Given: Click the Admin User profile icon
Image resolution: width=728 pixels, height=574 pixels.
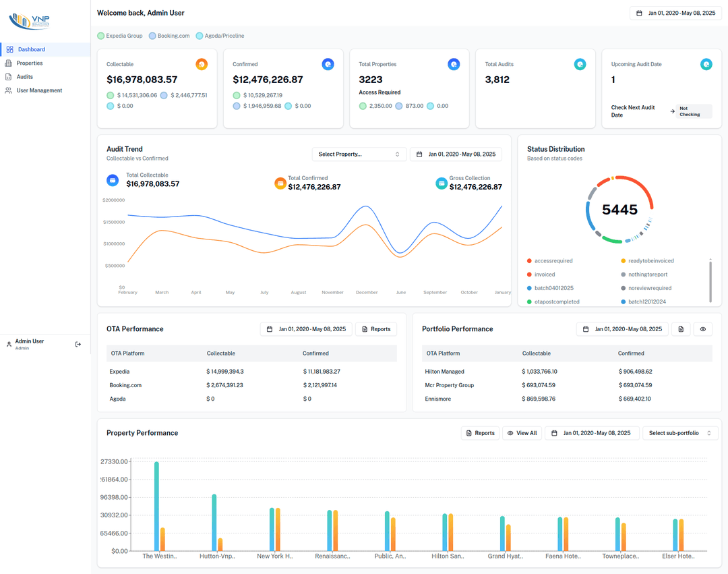Looking at the screenshot, I should [x=9, y=344].
